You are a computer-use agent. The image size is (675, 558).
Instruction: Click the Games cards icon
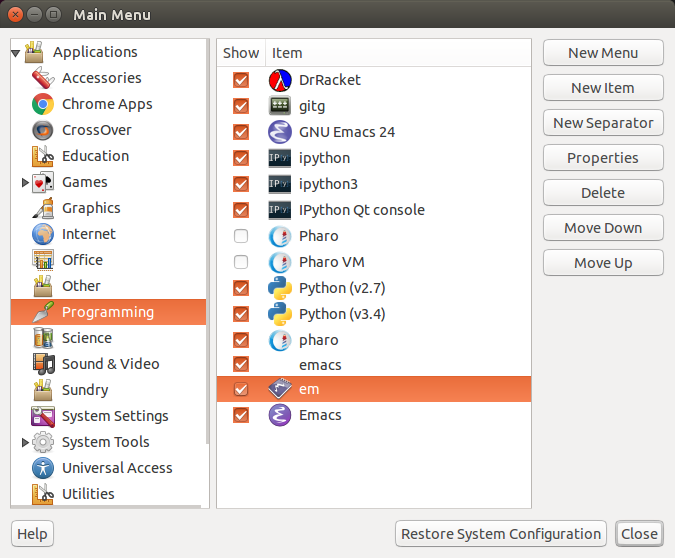[x=43, y=182]
